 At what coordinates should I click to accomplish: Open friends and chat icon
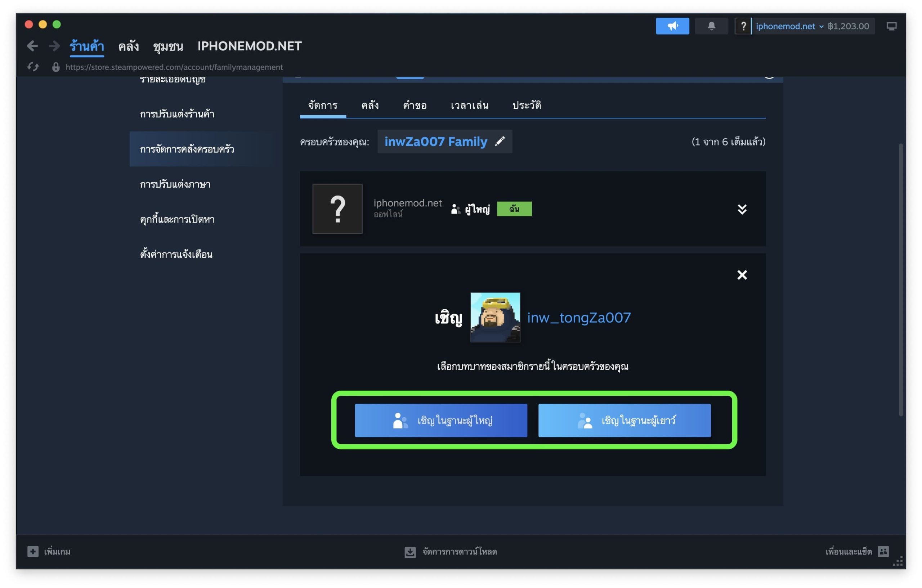(x=883, y=551)
